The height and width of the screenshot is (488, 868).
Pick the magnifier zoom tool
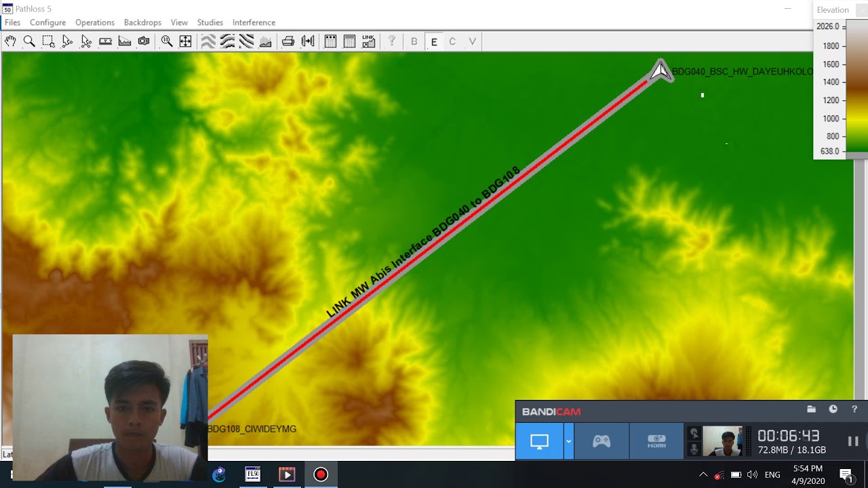click(x=29, y=41)
